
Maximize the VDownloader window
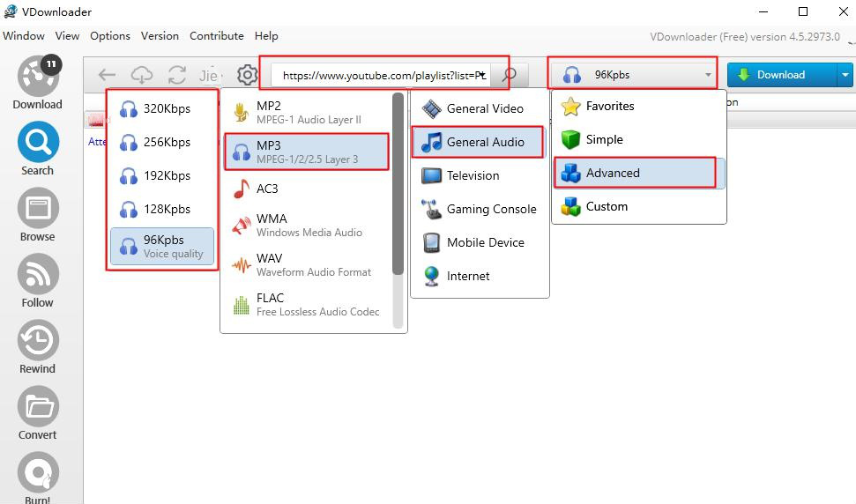pyautogui.click(x=803, y=11)
